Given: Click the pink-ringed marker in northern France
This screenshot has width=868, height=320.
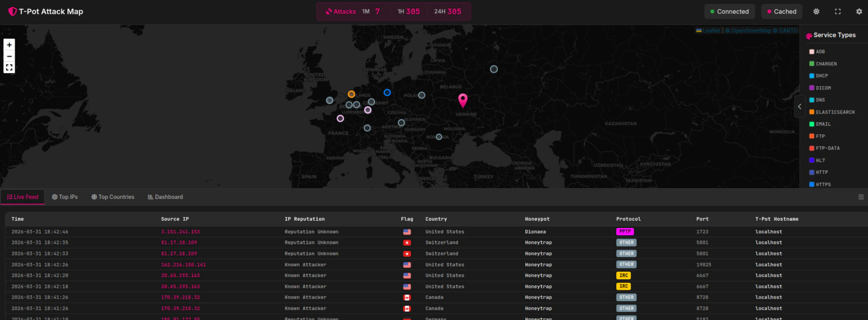Looking at the screenshot, I should 340,119.
